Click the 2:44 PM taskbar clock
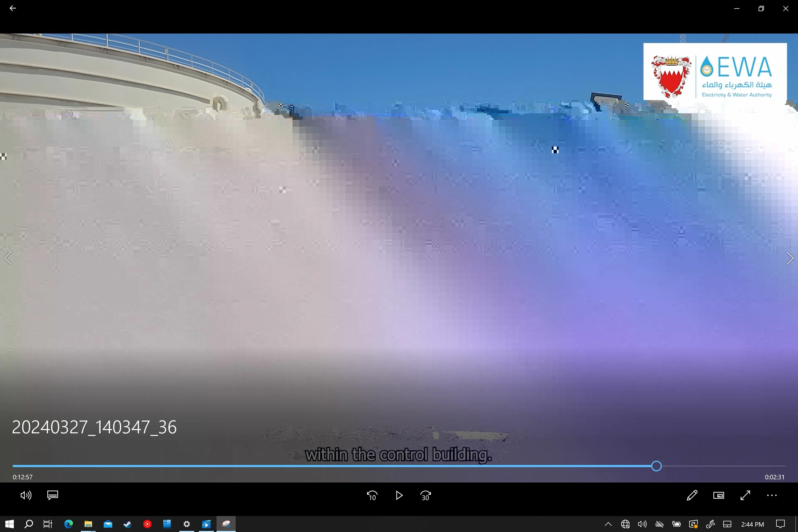This screenshot has width=798, height=532. click(x=752, y=524)
